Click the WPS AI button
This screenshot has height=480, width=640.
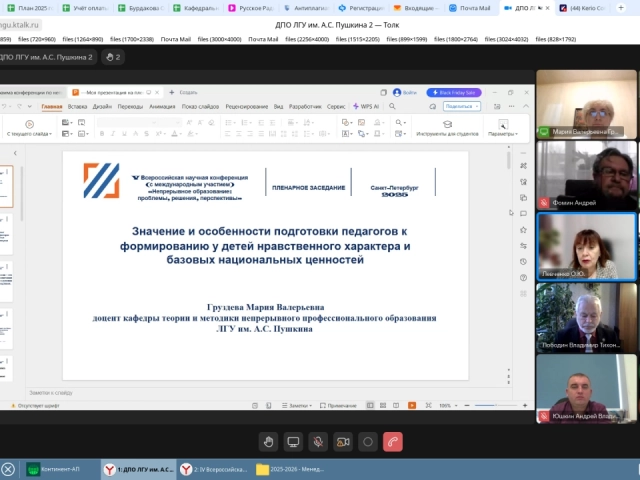pyautogui.click(x=365, y=106)
